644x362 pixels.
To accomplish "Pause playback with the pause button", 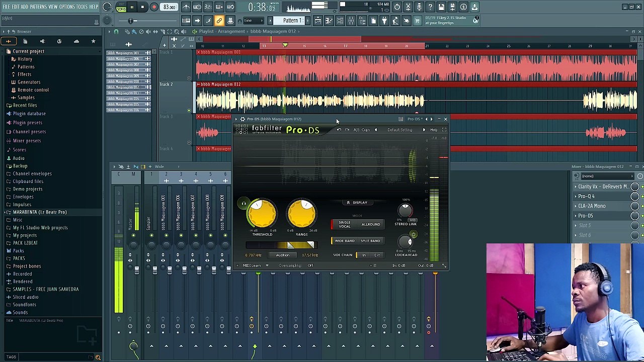I will click(x=132, y=7).
